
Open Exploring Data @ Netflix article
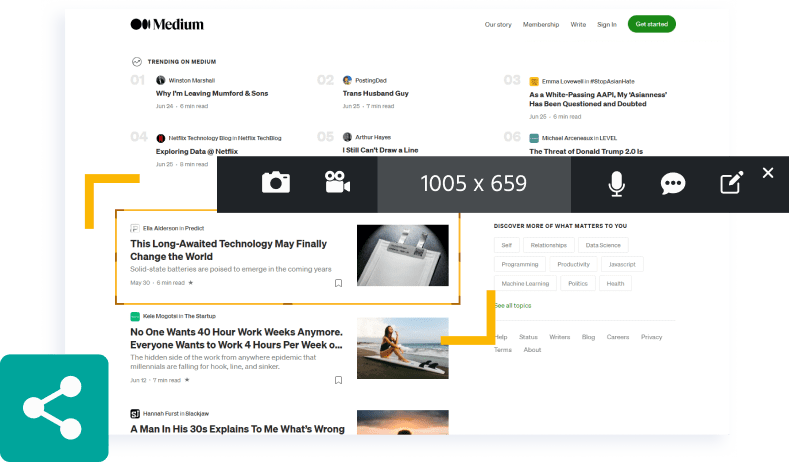(x=197, y=151)
